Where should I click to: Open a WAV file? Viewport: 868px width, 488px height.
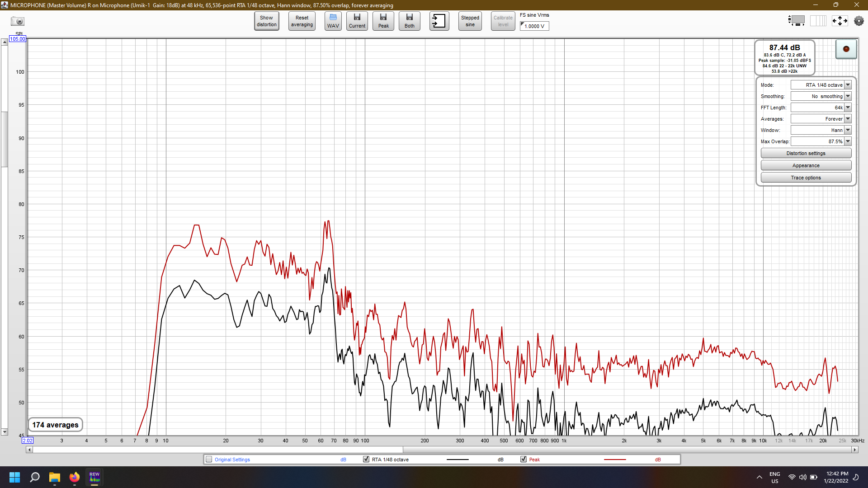(x=333, y=21)
